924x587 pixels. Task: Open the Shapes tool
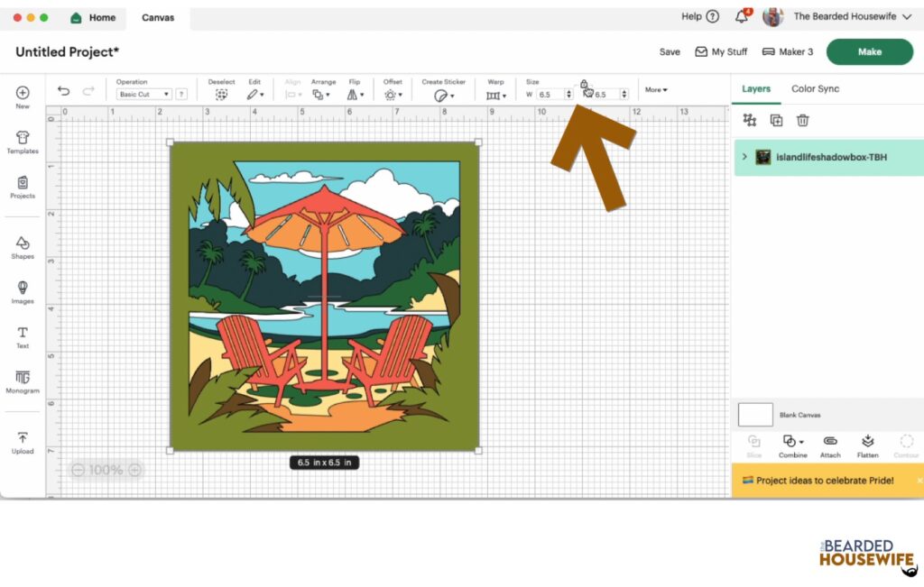coord(23,247)
